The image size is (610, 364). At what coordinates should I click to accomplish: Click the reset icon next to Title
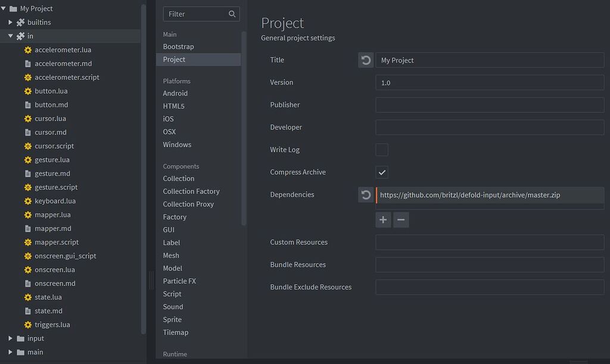point(365,60)
